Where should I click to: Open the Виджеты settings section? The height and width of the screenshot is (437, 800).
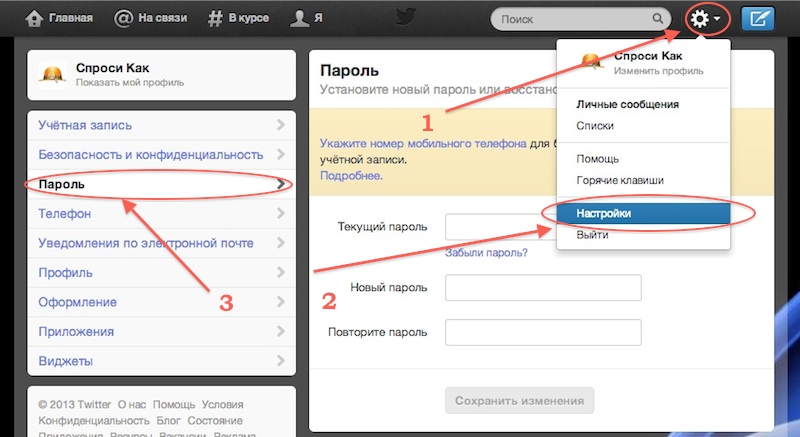[x=161, y=361]
